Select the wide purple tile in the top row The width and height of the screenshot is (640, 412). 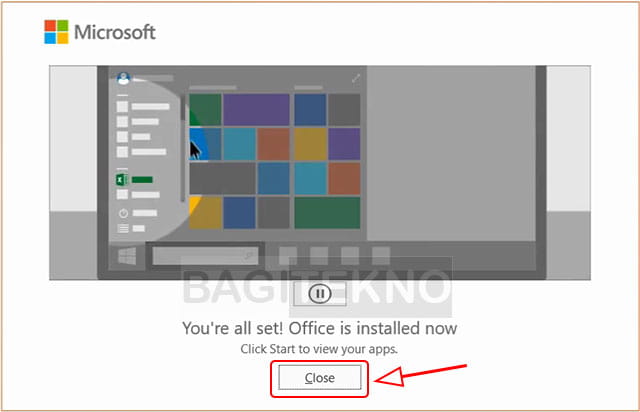256,109
